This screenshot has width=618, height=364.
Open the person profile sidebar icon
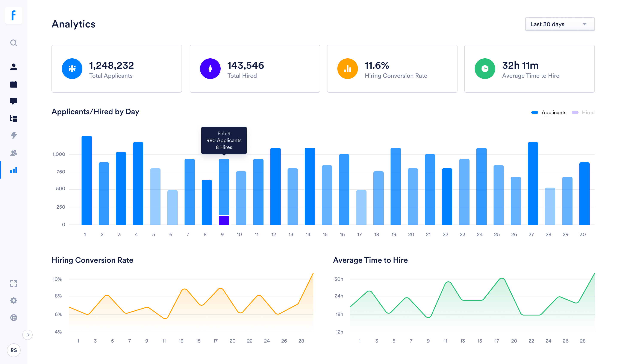pos(14,67)
